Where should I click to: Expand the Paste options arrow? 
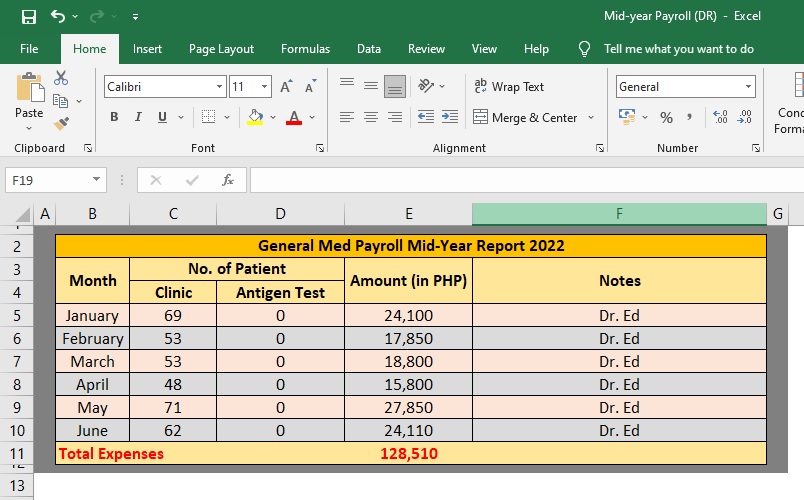[29, 128]
